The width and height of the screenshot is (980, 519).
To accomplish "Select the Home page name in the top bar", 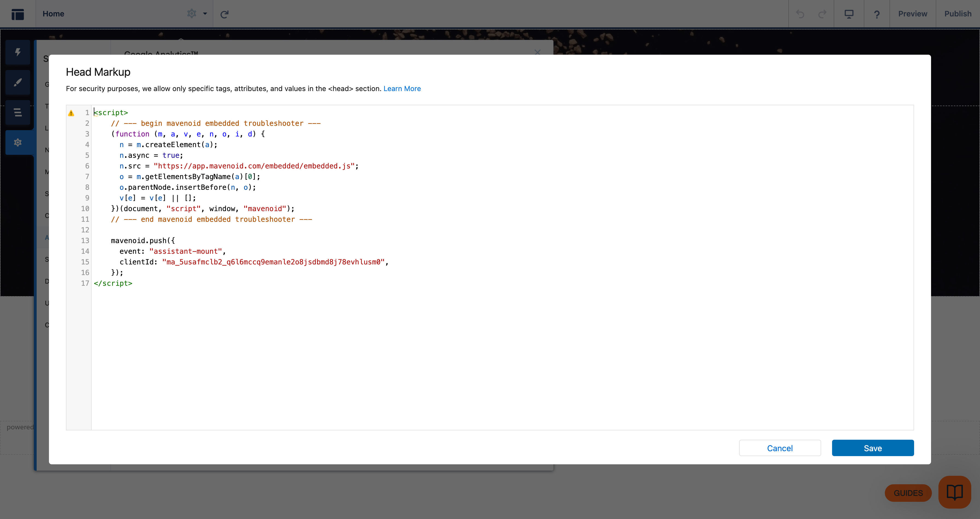I will click(53, 14).
